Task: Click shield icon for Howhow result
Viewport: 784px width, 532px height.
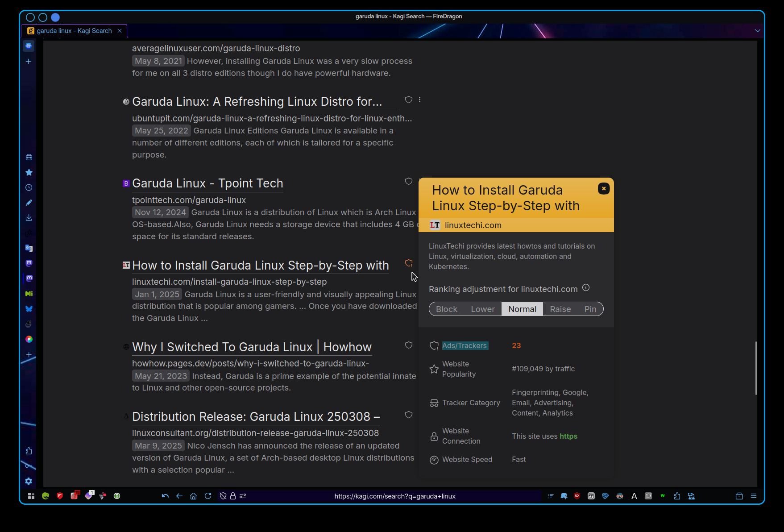Action: coord(409,345)
